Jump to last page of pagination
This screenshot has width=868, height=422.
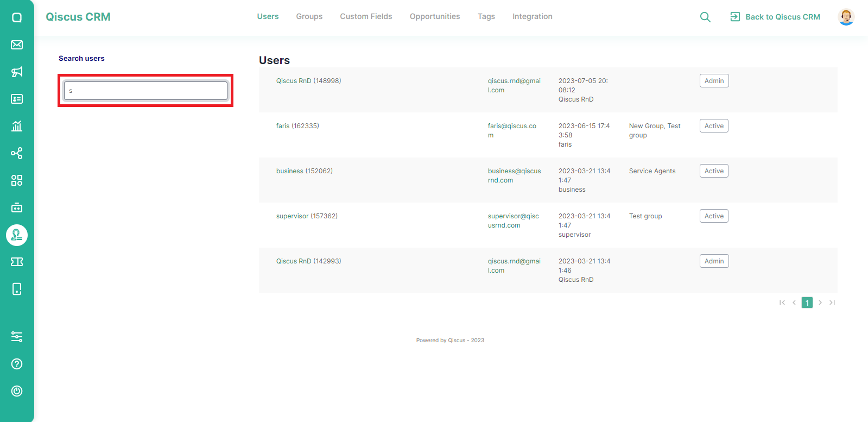point(832,303)
